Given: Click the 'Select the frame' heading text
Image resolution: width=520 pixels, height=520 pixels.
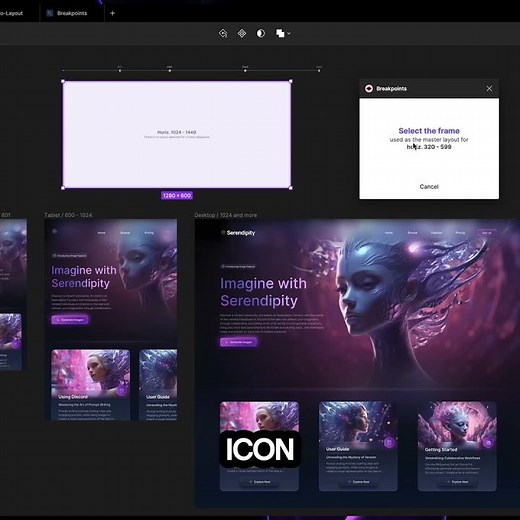Looking at the screenshot, I should pos(429,131).
